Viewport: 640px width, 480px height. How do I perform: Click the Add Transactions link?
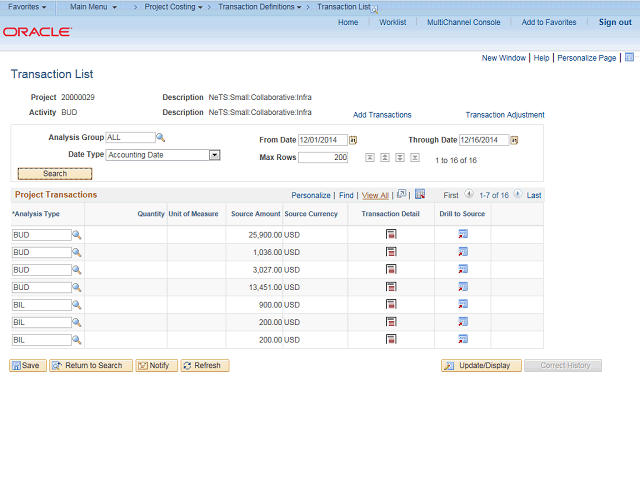(382, 115)
